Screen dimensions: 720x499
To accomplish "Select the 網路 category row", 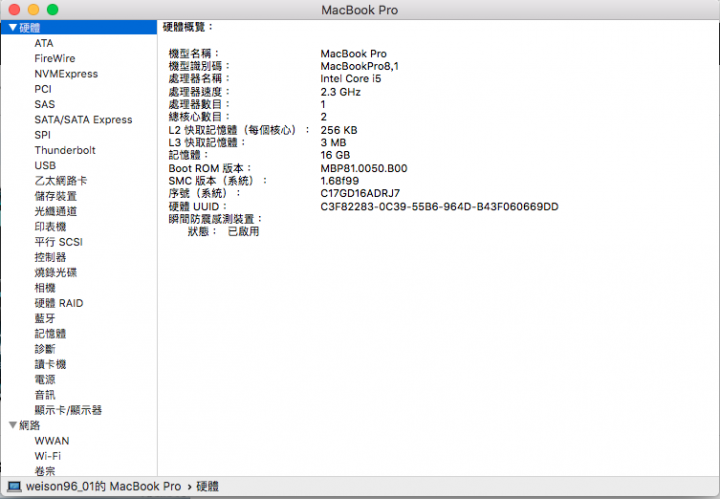I will [x=79, y=425].
